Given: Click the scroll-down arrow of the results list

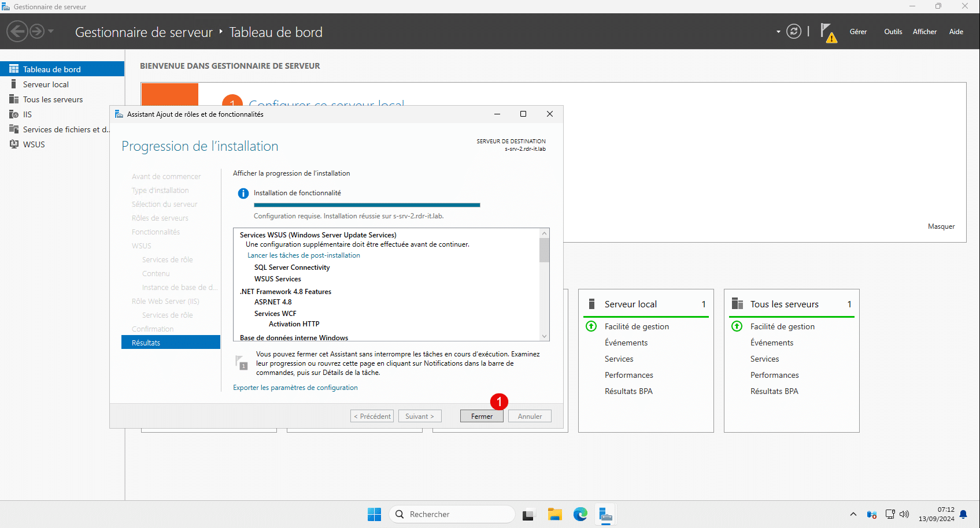Looking at the screenshot, I should [x=544, y=336].
